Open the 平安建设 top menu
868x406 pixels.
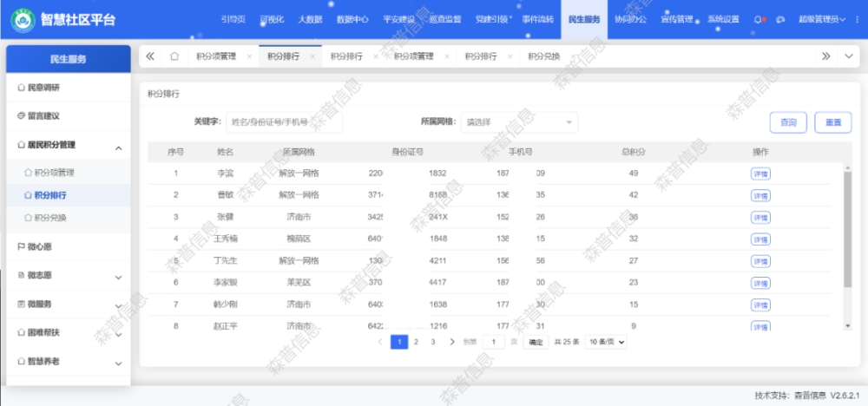pyautogui.click(x=399, y=19)
